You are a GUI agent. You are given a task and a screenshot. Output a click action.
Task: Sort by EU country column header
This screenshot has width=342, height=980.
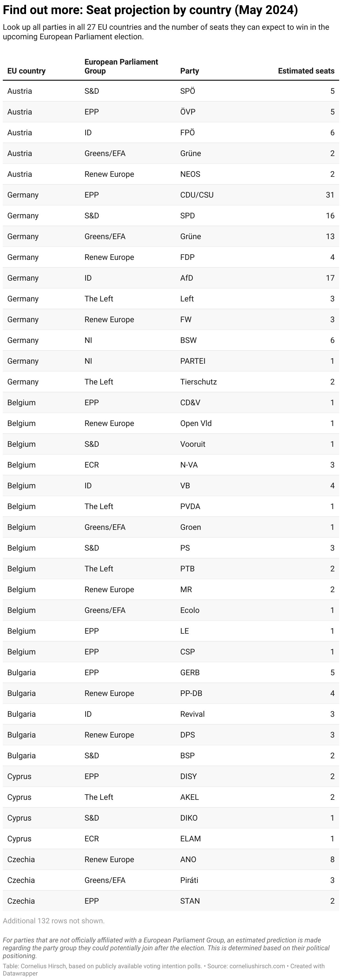[26, 71]
